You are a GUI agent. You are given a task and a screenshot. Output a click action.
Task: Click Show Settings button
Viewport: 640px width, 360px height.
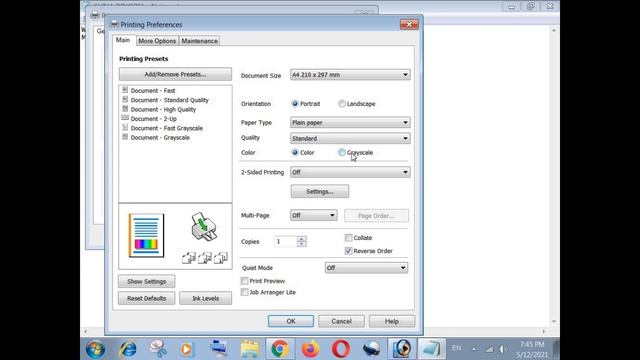[x=147, y=282]
